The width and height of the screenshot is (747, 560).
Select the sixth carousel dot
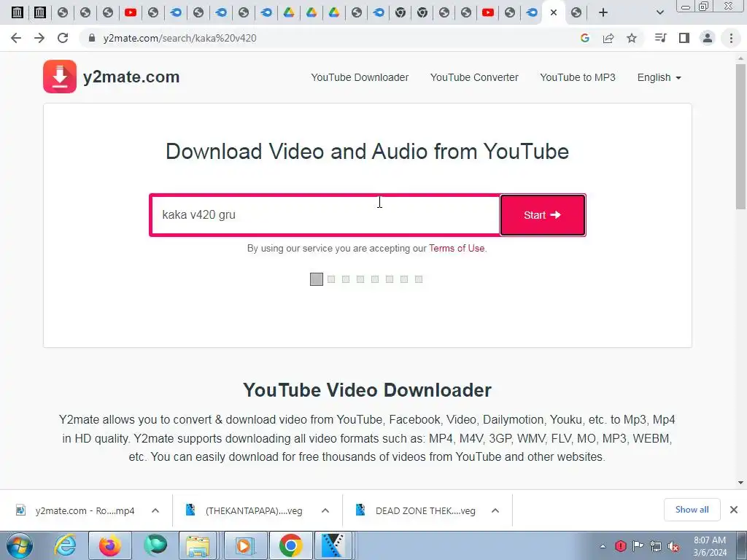click(390, 279)
